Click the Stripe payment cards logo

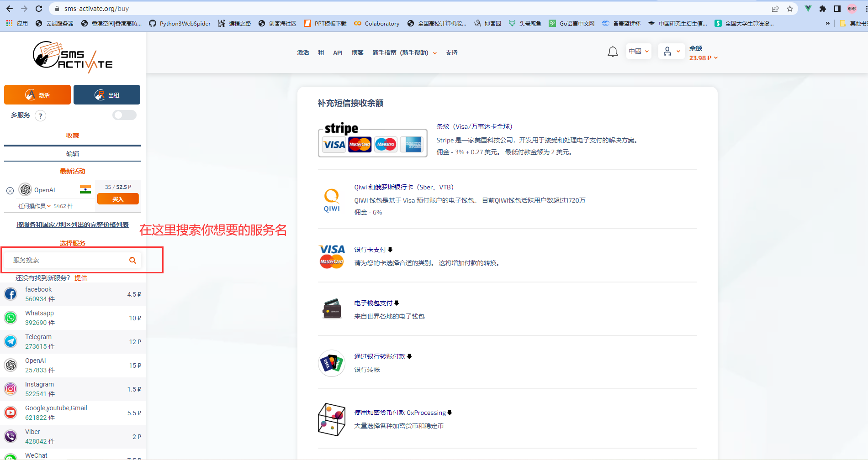click(x=373, y=140)
